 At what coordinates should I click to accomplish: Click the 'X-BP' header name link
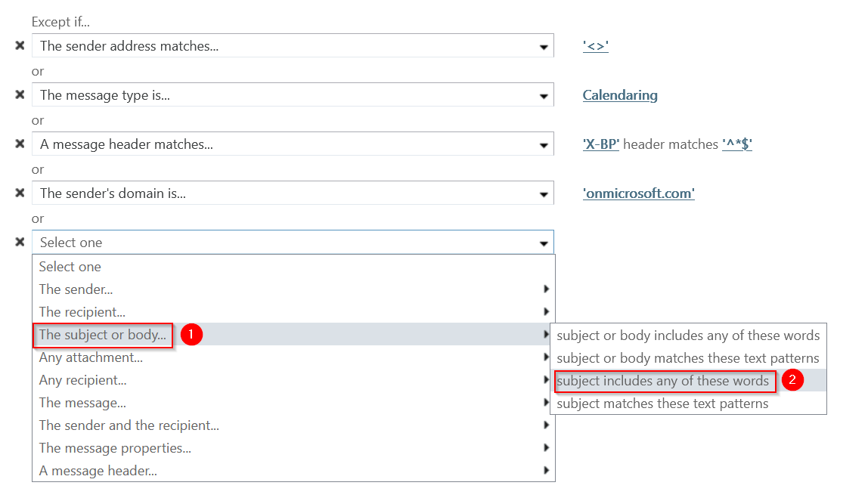point(601,144)
